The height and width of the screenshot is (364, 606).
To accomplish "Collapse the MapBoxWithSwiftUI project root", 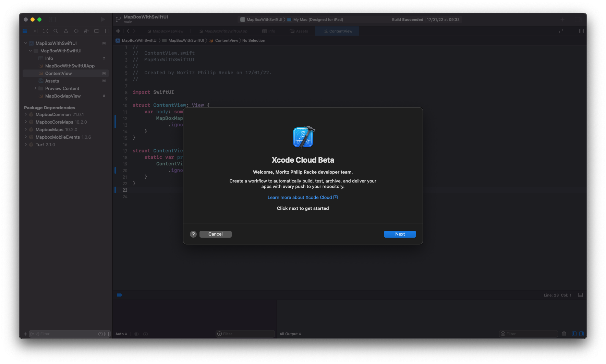I will [25, 43].
